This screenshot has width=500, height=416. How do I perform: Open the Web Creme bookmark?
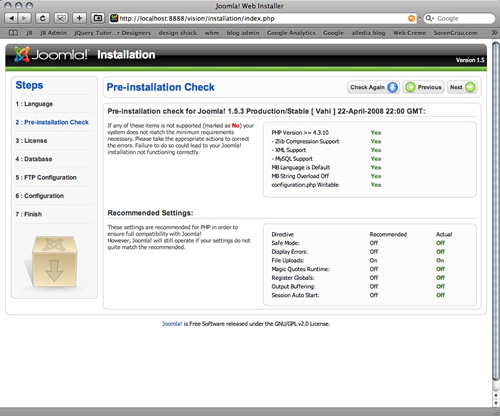click(x=409, y=33)
